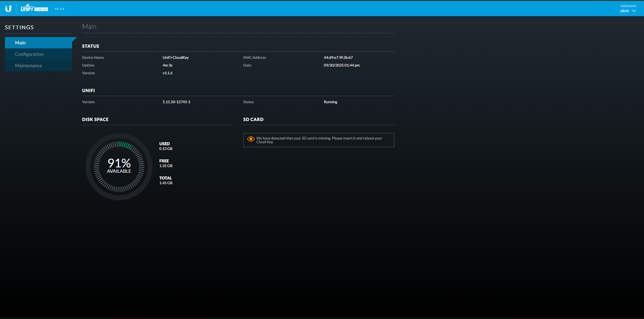Expand the ubnt username dropdown arrow
The image size is (644, 319).
(x=634, y=11)
